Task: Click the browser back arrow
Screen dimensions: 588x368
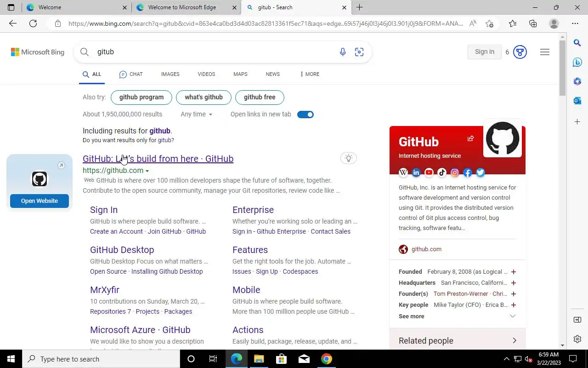Action: pyautogui.click(x=13, y=23)
